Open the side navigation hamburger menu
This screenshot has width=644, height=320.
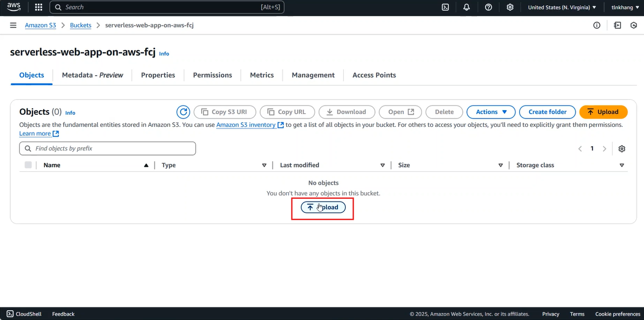coord(13,25)
